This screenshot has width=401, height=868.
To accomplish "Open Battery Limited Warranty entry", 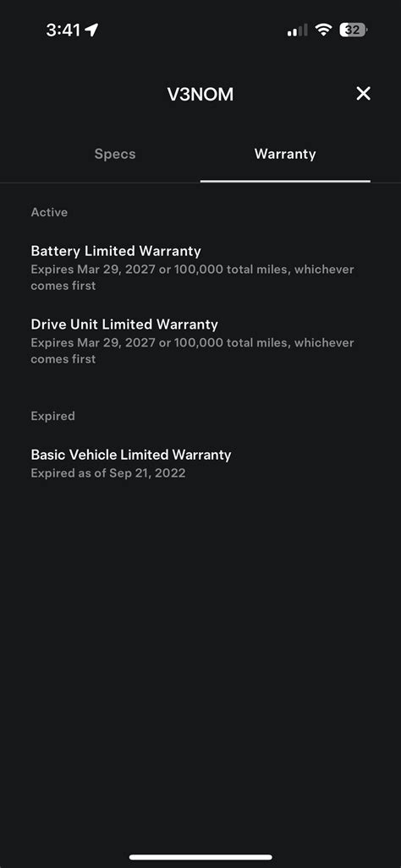I will (200, 268).
